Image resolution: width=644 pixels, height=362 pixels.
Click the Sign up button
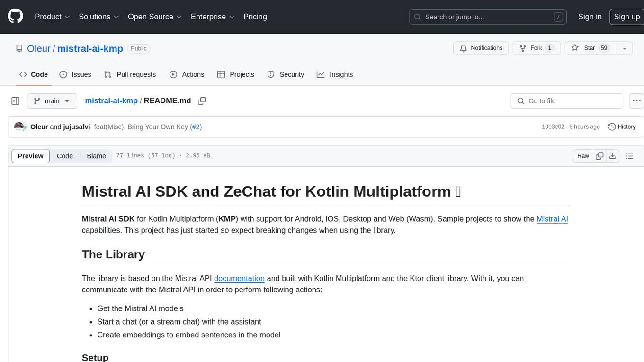626,17
